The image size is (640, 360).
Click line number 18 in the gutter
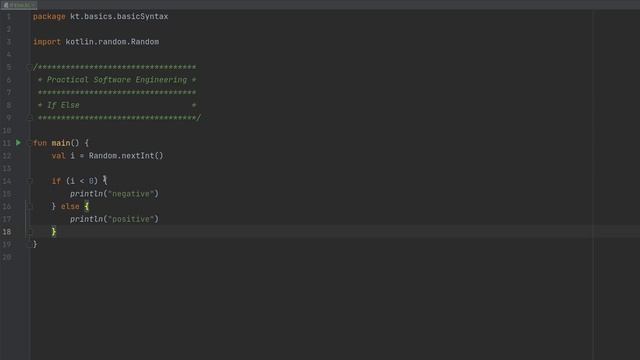[x=7, y=232]
